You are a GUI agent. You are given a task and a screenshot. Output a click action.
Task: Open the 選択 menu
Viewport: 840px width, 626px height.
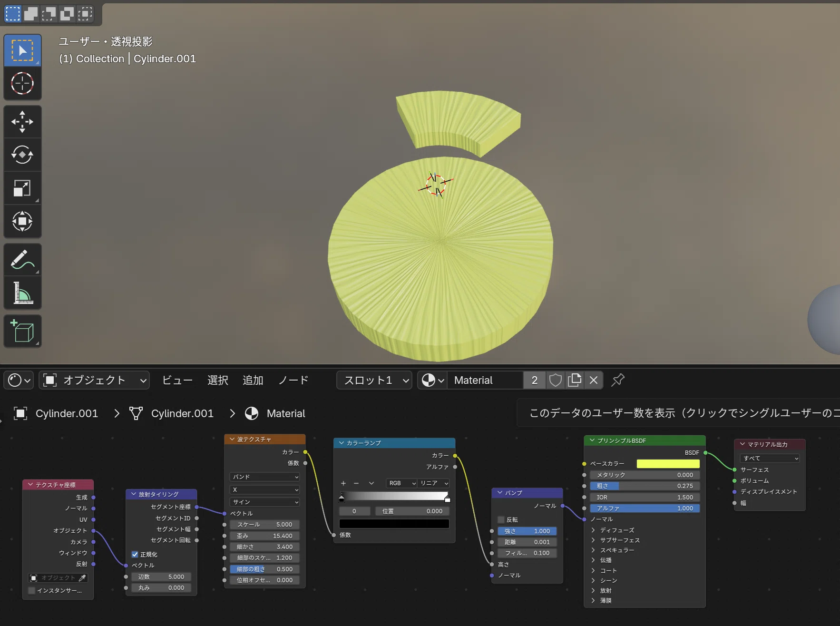pos(218,380)
